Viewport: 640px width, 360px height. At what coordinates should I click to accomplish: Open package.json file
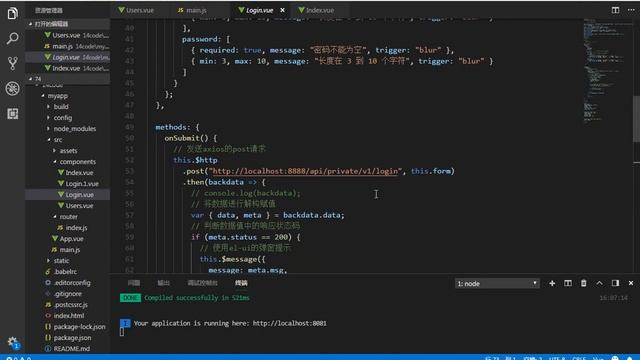pos(72,338)
